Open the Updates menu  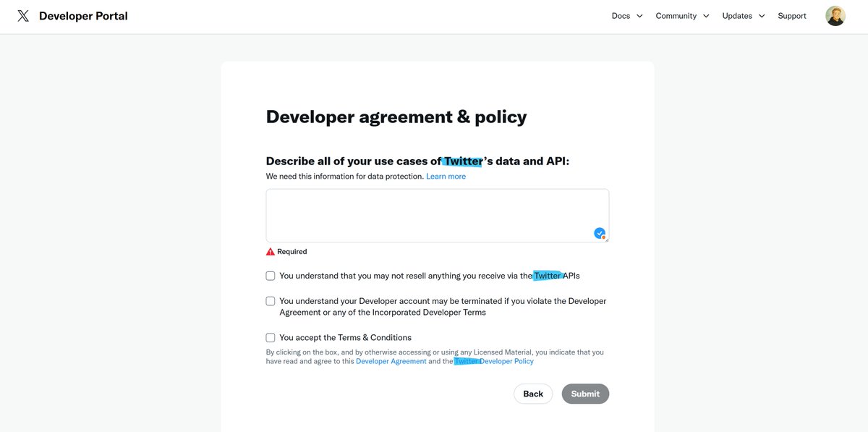click(x=737, y=16)
